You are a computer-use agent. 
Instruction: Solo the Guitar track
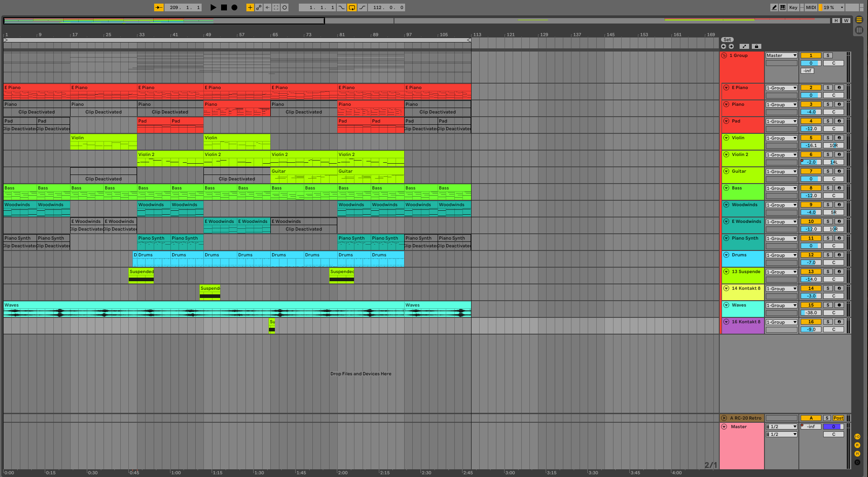click(828, 171)
